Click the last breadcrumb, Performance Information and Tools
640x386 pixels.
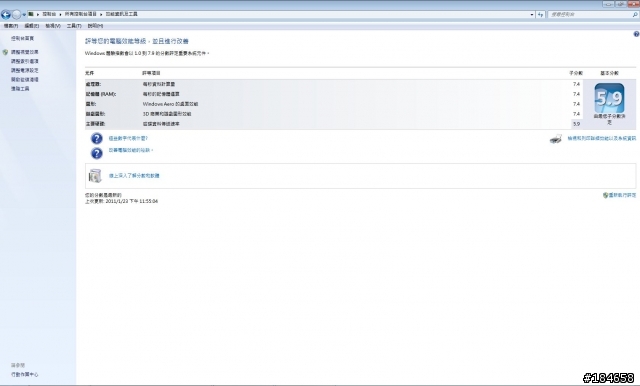point(122,14)
